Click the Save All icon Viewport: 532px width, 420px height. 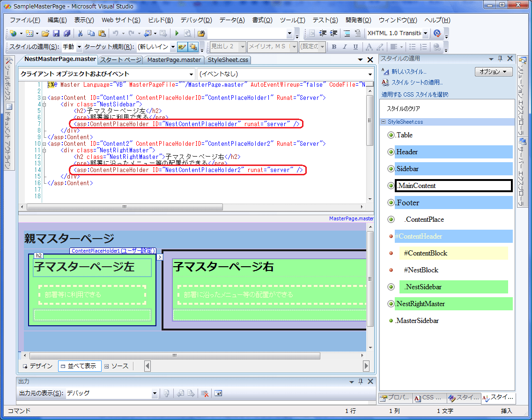coord(67,33)
